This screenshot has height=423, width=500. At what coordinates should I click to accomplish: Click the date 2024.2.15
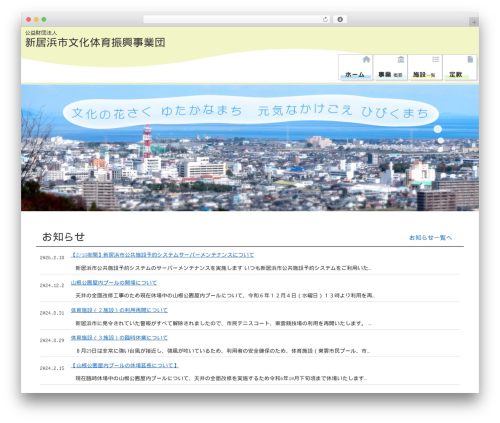52,368
